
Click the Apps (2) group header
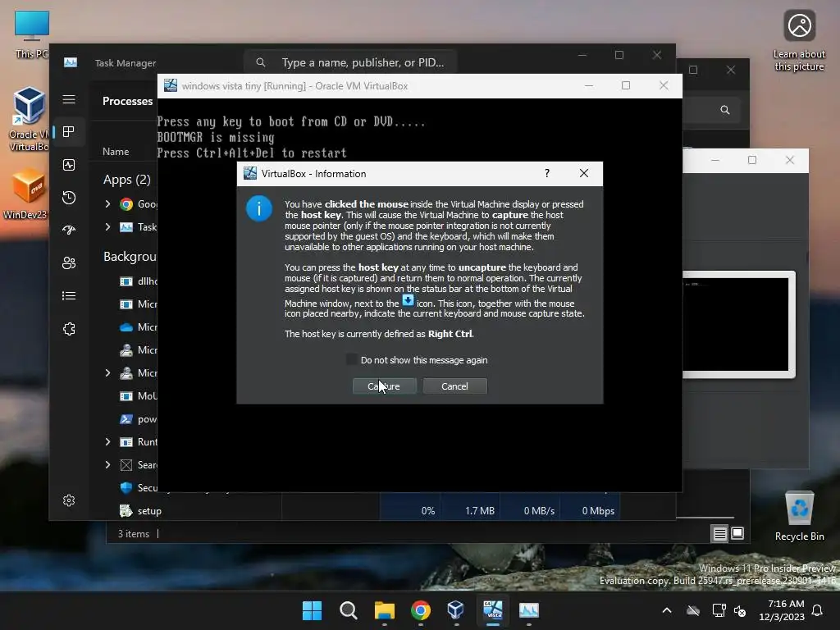127,180
